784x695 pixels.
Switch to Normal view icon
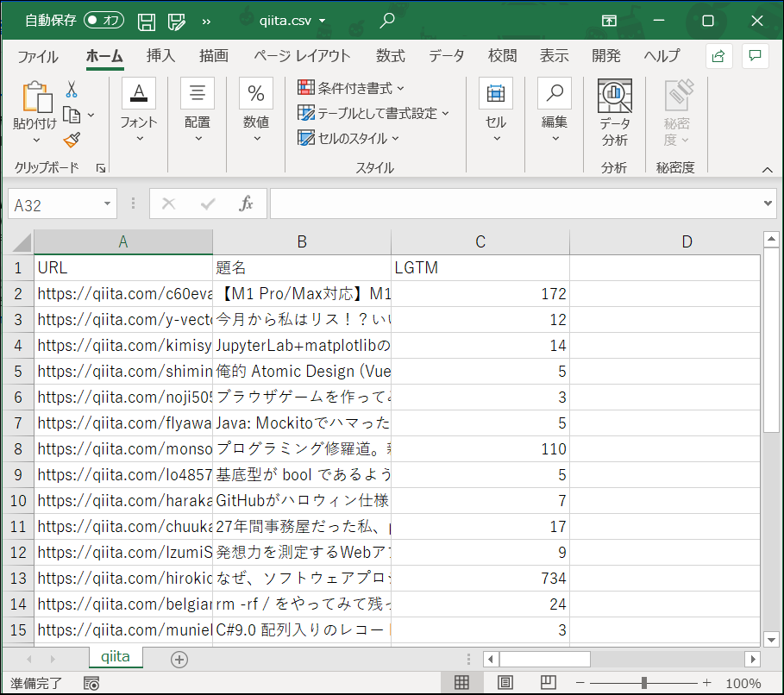click(461, 683)
